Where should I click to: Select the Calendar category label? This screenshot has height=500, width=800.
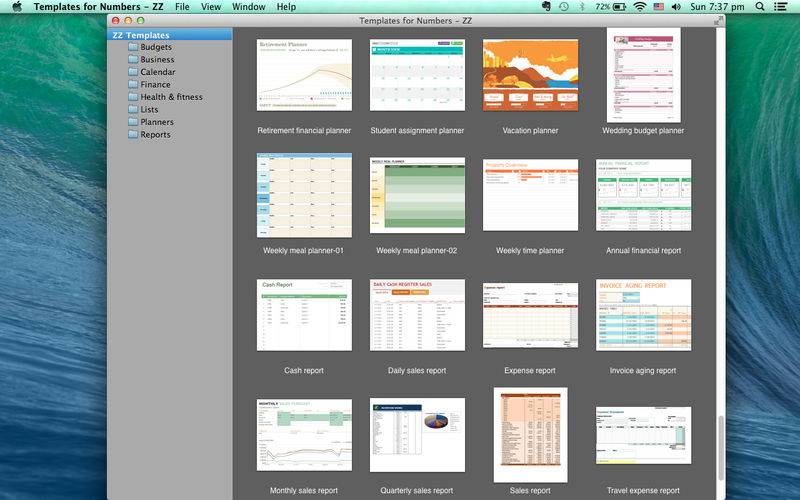click(x=158, y=72)
